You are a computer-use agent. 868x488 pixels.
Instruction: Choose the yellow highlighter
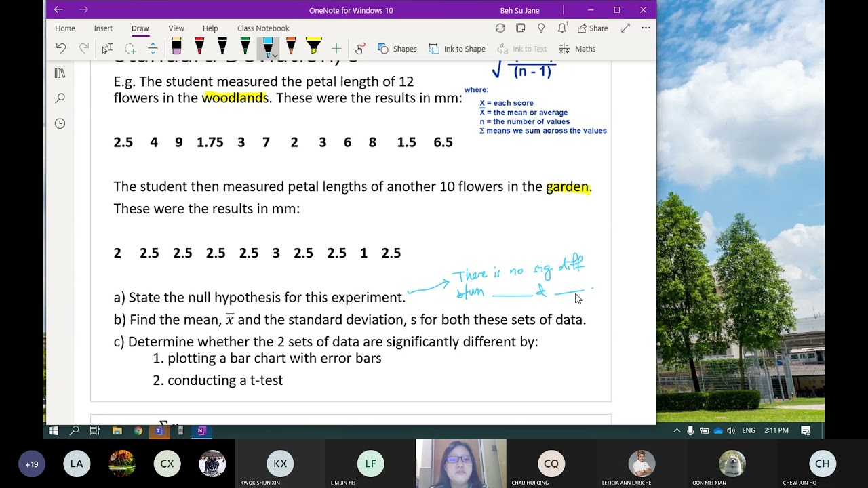[x=314, y=47]
